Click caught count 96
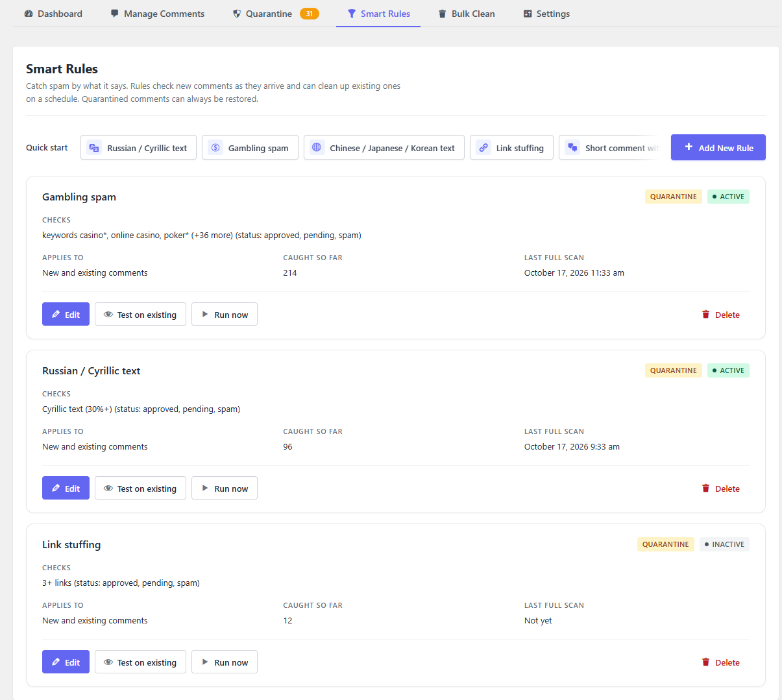Image resolution: width=782 pixels, height=700 pixels. coord(287,447)
